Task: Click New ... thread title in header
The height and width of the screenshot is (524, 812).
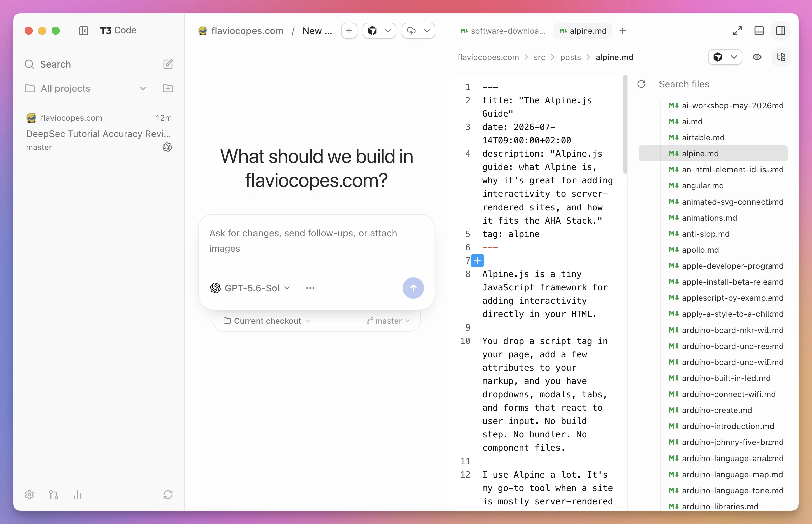Action: [317, 31]
